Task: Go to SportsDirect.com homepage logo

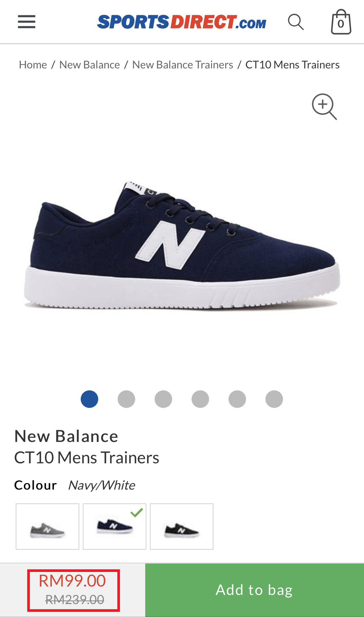Action: click(x=182, y=22)
